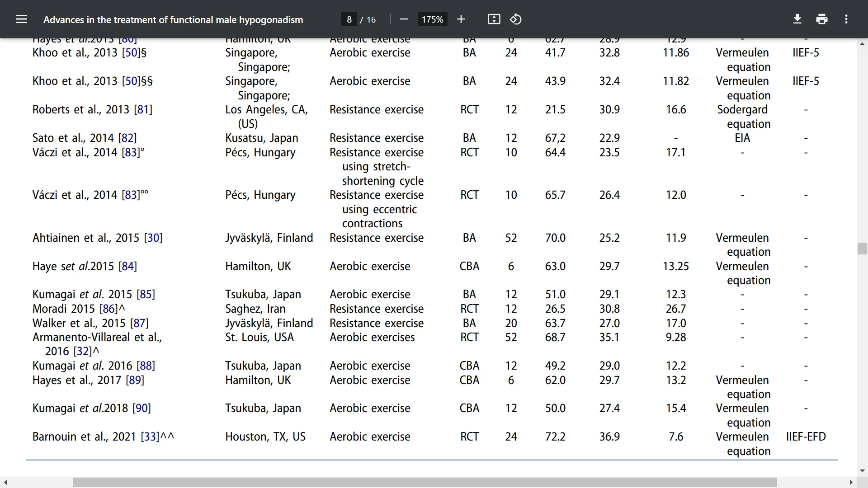The height and width of the screenshot is (488, 868).
Task: Click 'EIA' cell in Sato row
Action: tap(742, 138)
